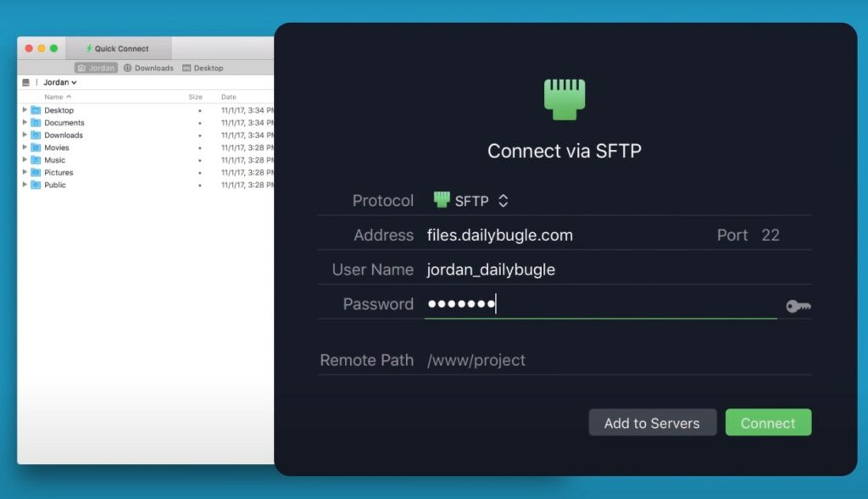Click Add to Servers

pos(652,422)
